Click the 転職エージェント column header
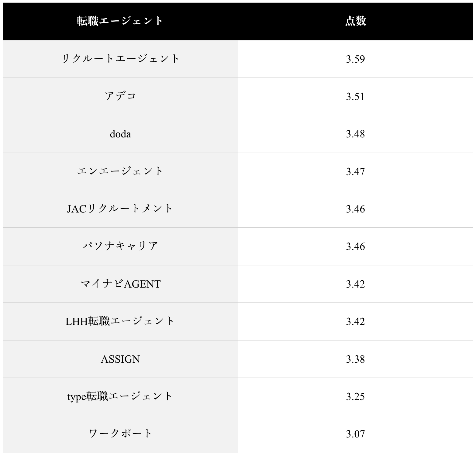476x456 pixels. 120,21
